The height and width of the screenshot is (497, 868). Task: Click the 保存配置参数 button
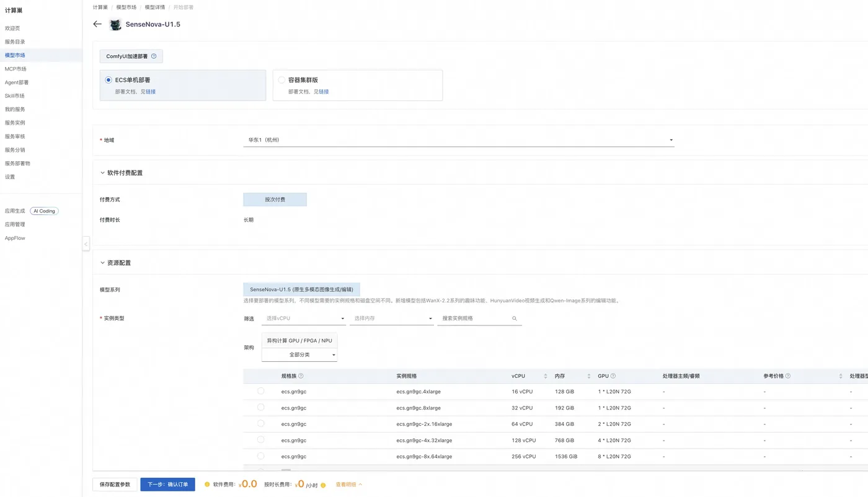(x=115, y=485)
